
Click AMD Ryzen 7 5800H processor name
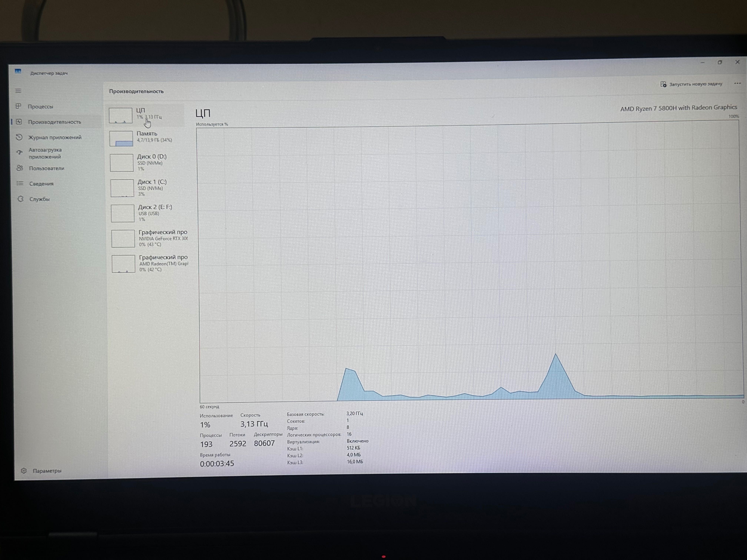(x=678, y=108)
